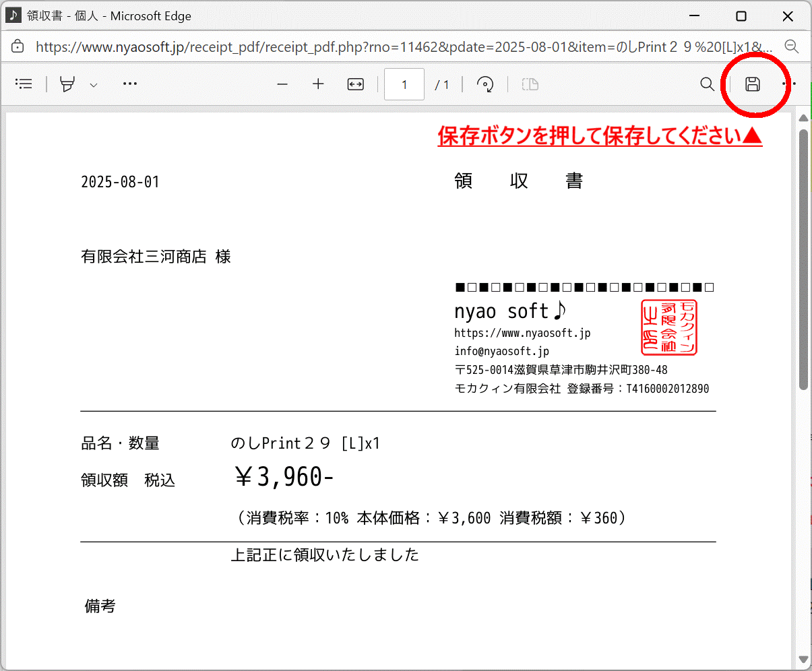Zoom in with the plus button
This screenshot has height=671, width=812.
point(318,84)
